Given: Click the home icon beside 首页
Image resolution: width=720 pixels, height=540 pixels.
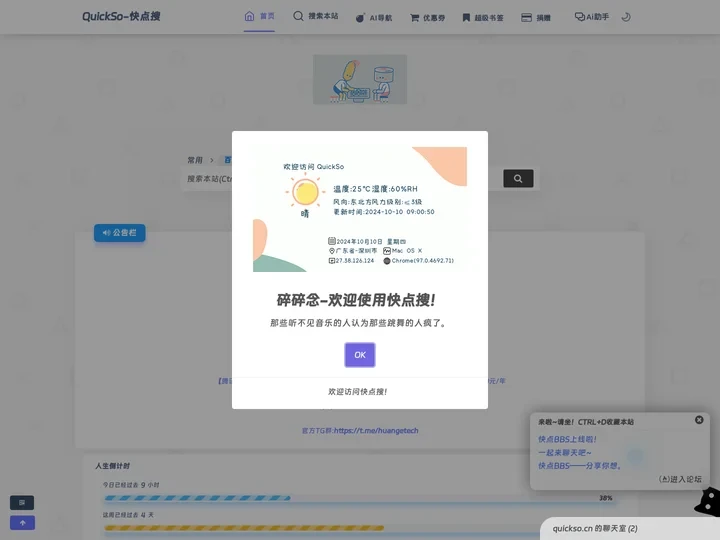Looking at the screenshot, I should (249, 17).
